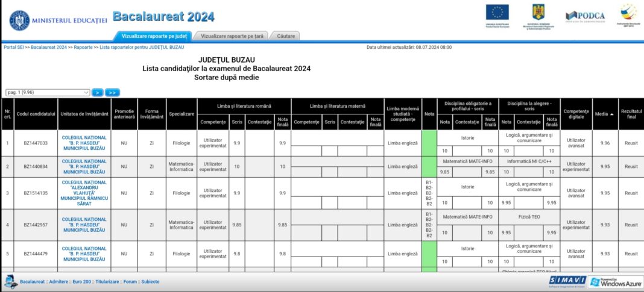Select Vizualizare rapoarte pe județ tab
The image size is (644, 292).
pos(154,36)
